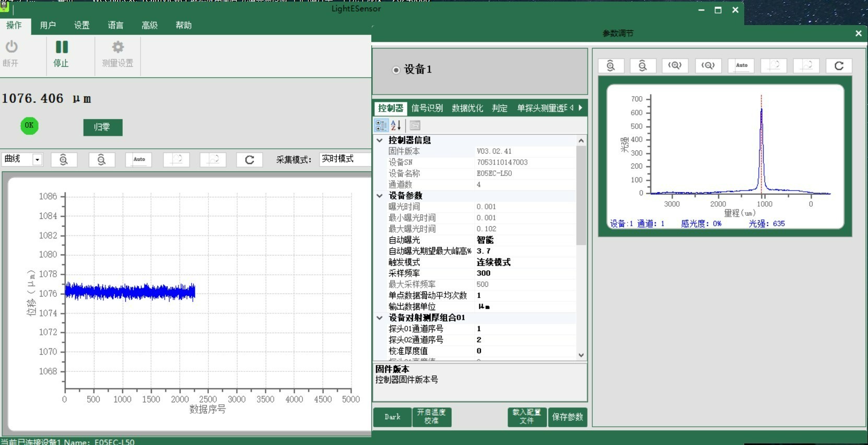This screenshot has height=445, width=868.
Task: Collapse the 设备参数 section
Action: click(380, 196)
